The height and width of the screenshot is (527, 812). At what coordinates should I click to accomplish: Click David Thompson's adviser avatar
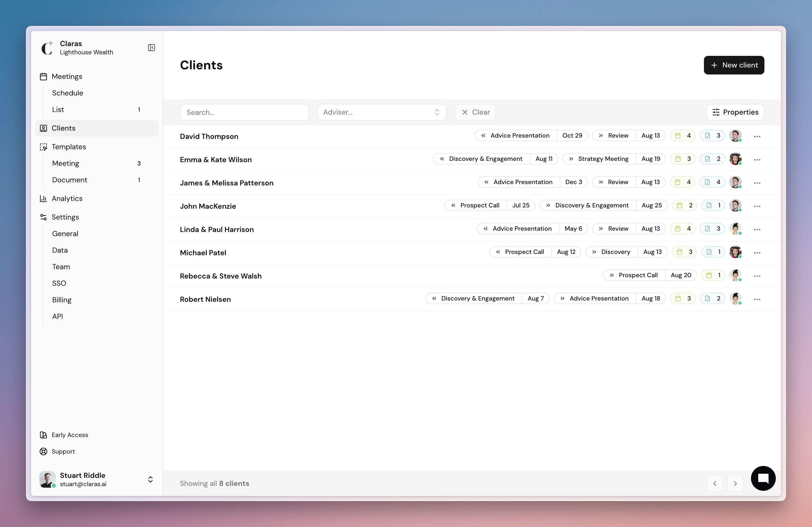pos(735,136)
